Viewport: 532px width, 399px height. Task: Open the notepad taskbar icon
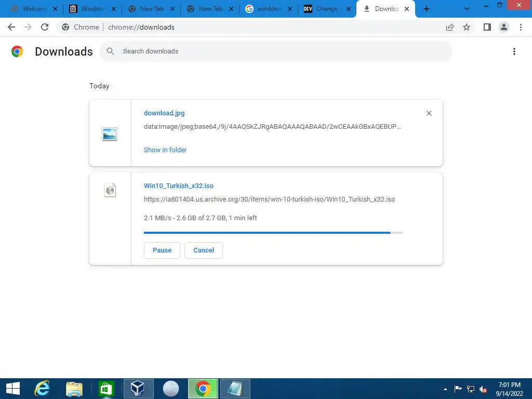tap(235, 389)
